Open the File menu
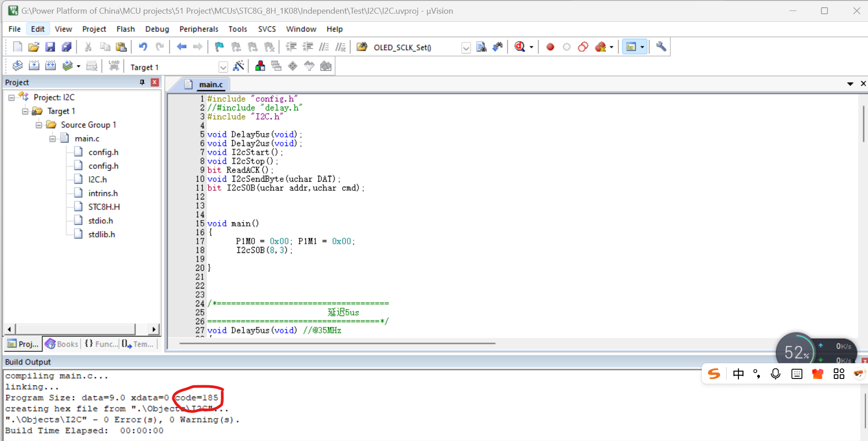Screen dimensions: 868x441 pos(15,29)
